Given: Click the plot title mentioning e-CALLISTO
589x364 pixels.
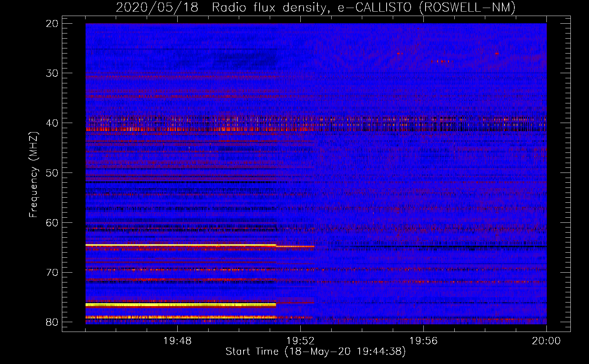Looking at the screenshot, I should [x=315, y=8].
